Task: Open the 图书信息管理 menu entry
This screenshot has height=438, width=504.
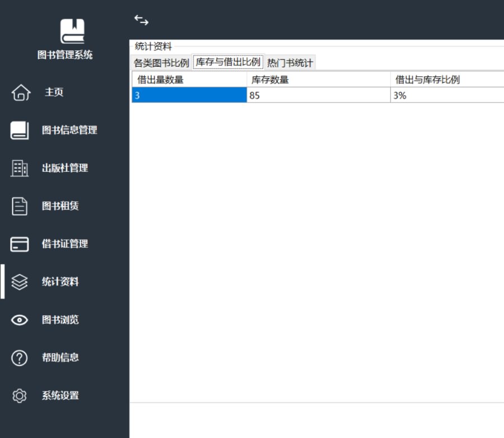Action: (x=69, y=130)
